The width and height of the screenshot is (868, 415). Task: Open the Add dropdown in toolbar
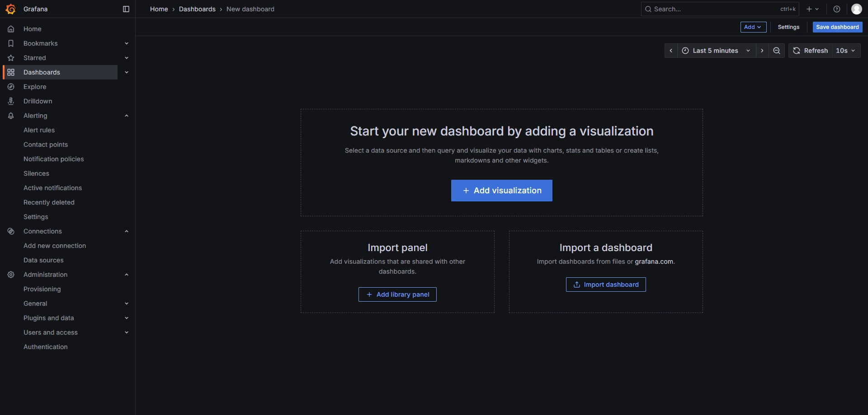tap(753, 27)
